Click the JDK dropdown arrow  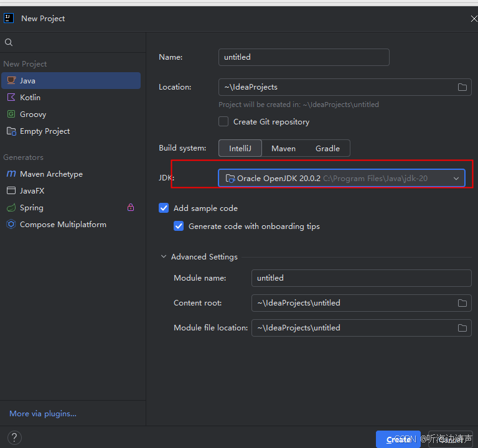(456, 179)
